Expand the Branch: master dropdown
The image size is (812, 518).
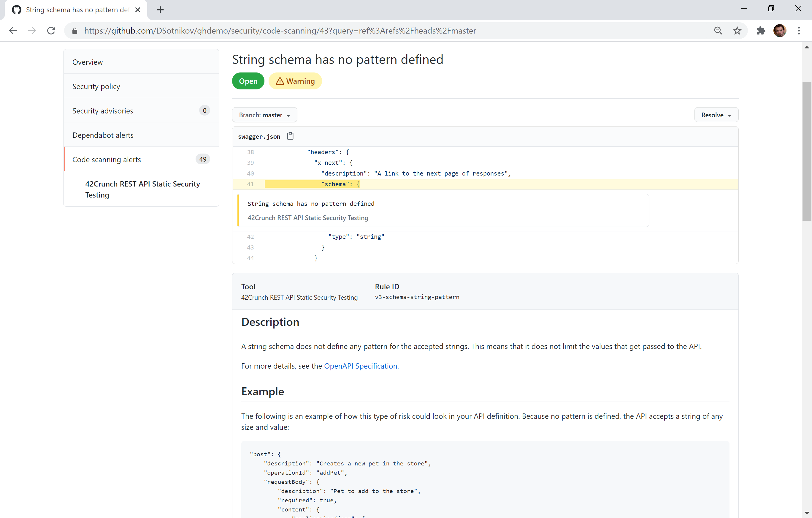(x=264, y=115)
